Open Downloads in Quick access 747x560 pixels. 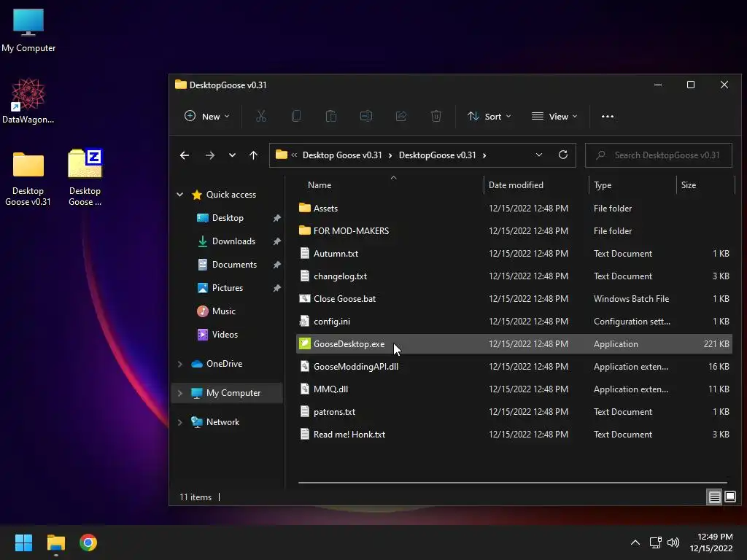pos(233,241)
